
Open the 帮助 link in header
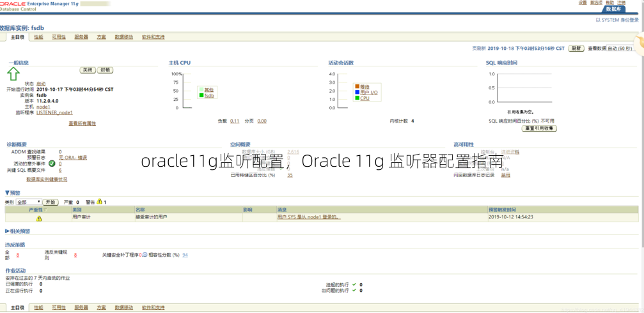pyautogui.click(x=609, y=3)
